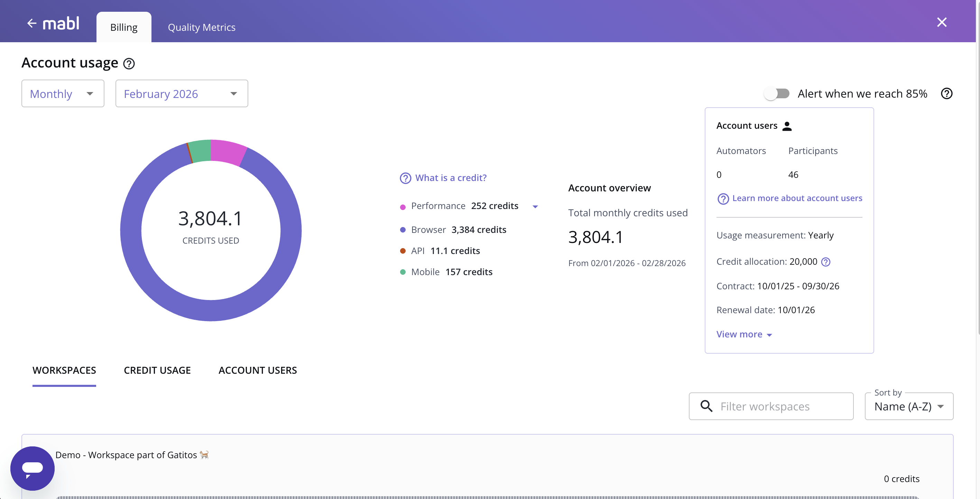Viewport: 980px width, 499px height.
Task: Click the question mark beside What is a credit
Action: [x=405, y=178]
